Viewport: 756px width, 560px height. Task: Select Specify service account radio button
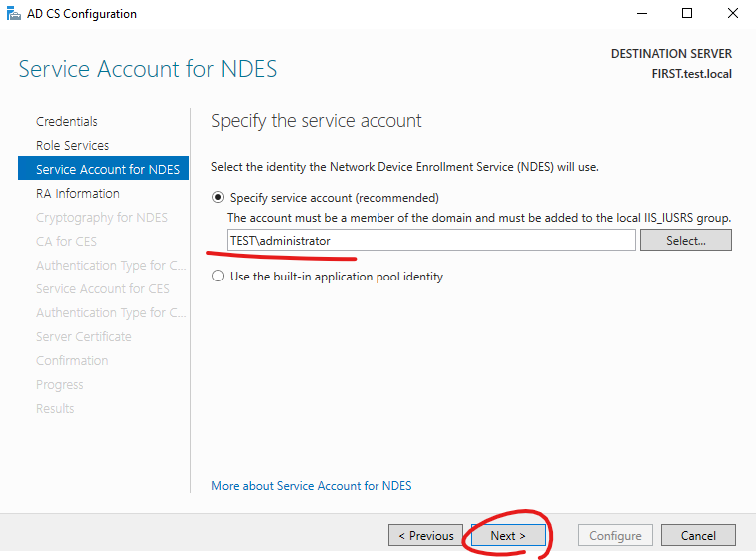click(218, 197)
